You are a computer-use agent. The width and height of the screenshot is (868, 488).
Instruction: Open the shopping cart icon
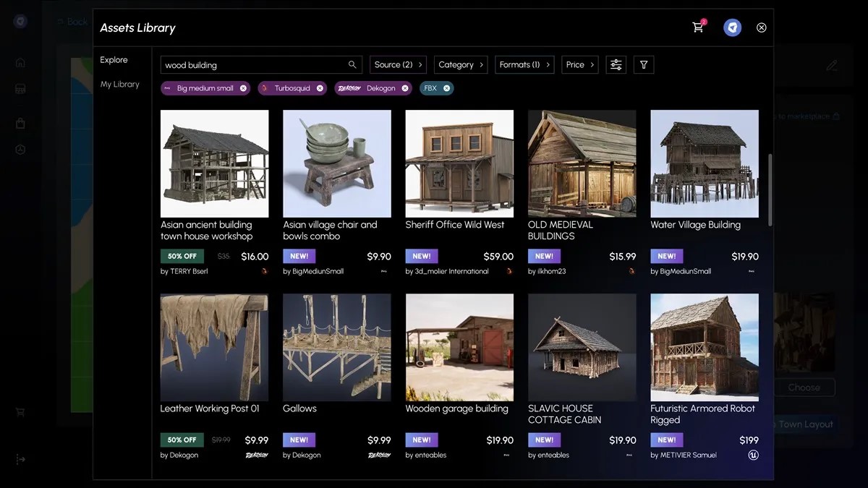(698, 27)
